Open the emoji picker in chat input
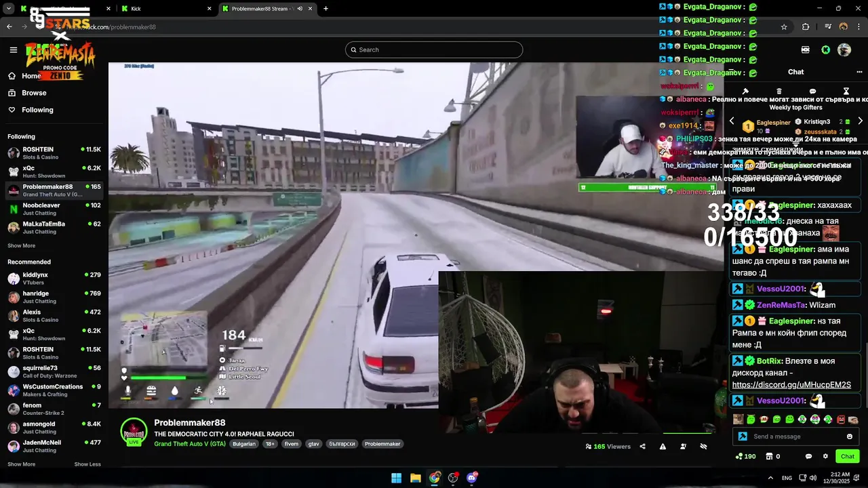Screen dimensions: 868x488 (x=850, y=436)
